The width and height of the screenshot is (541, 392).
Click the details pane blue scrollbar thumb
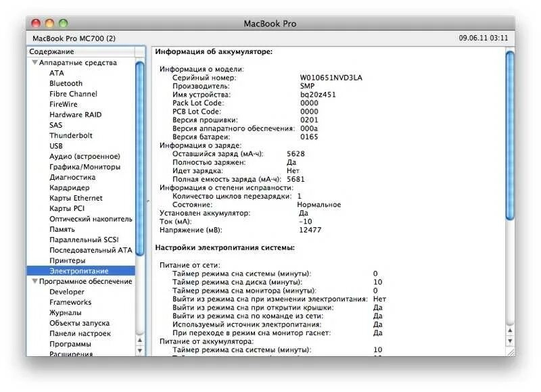tap(510, 135)
